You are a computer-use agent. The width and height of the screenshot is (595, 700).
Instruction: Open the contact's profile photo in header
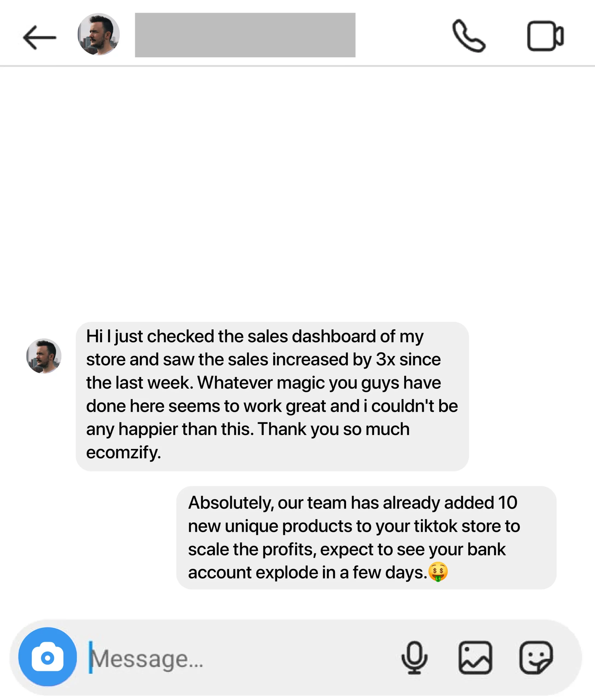98,34
